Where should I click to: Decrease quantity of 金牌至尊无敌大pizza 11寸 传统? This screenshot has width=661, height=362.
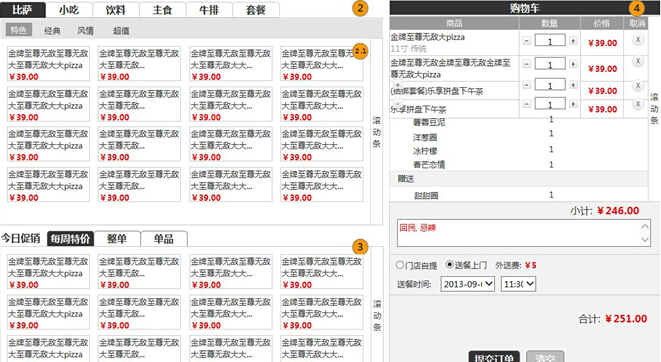tap(527, 41)
